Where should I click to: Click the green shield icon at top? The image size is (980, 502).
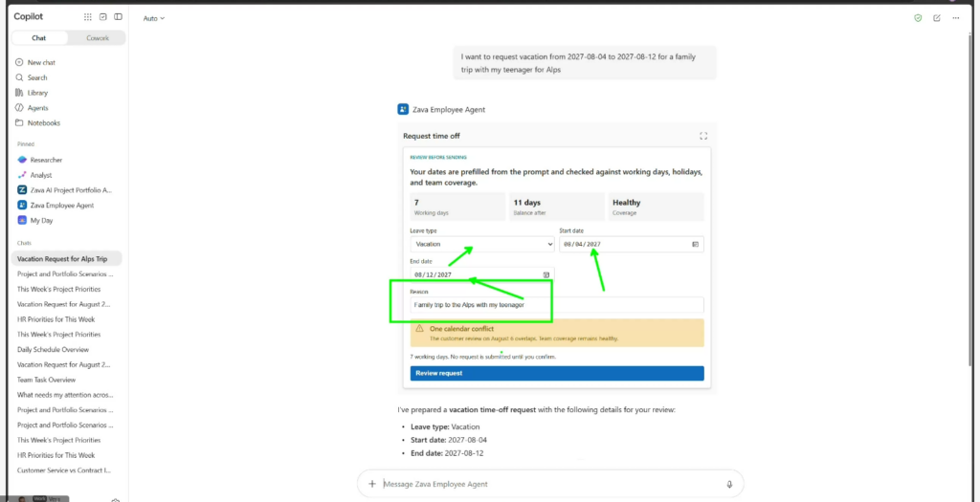918,18
